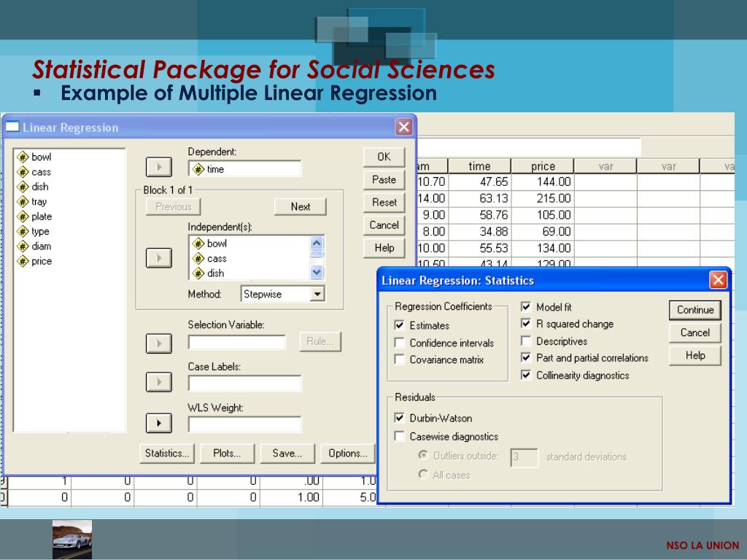Screen dimensions: 747x560
Task: Click the Paste button
Action: pyautogui.click(x=384, y=179)
